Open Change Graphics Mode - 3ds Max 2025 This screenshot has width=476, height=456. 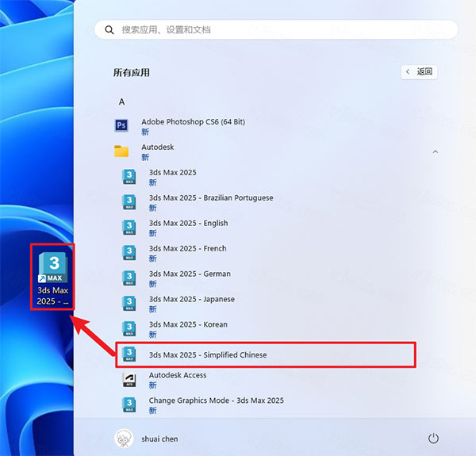[216, 401]
